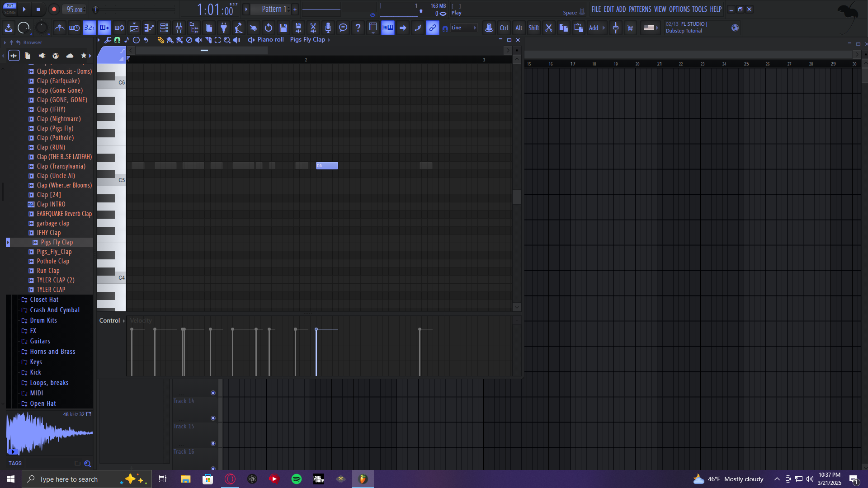The image size is (868, 488).
Task: Toggle the magnet snap in piano roll
Action: tap(117, 40)
